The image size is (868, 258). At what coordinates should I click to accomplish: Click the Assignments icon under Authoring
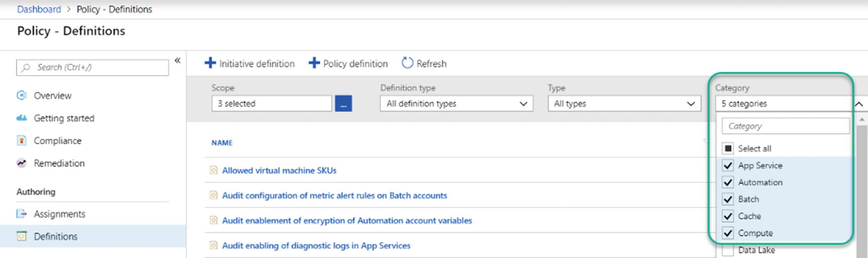click(x=22, y=214)
